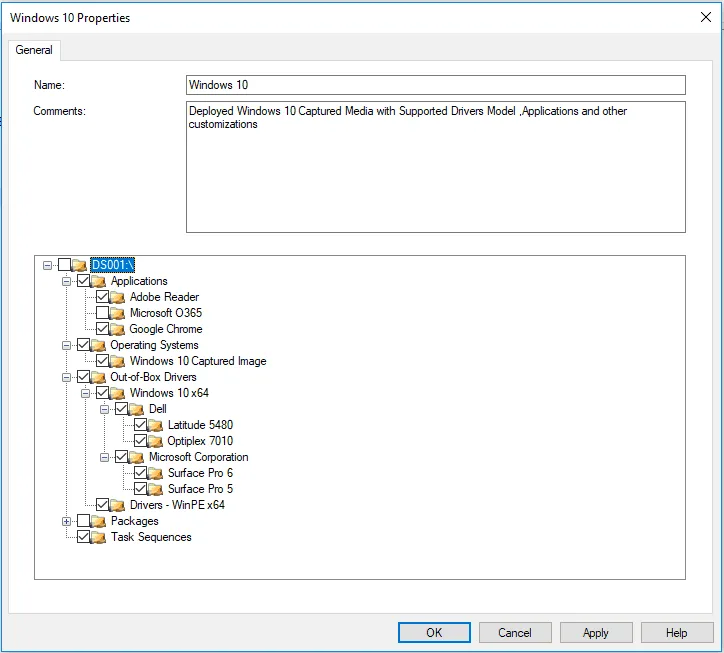Click the Microsoft Corporation folder icon
The image size is (724, 653).
136,457
